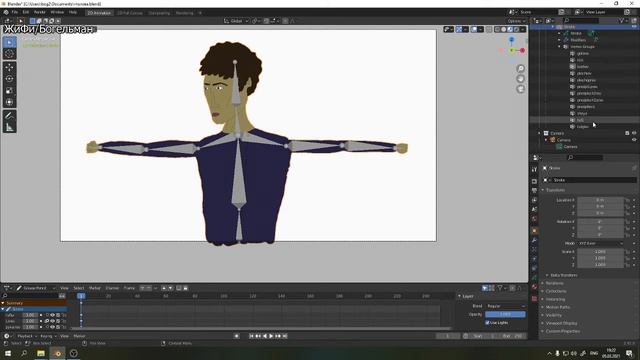Toggle viewport overlays button
Viewport: 640px width, 360px height.
pyautogui.click(x=474, y=29)
